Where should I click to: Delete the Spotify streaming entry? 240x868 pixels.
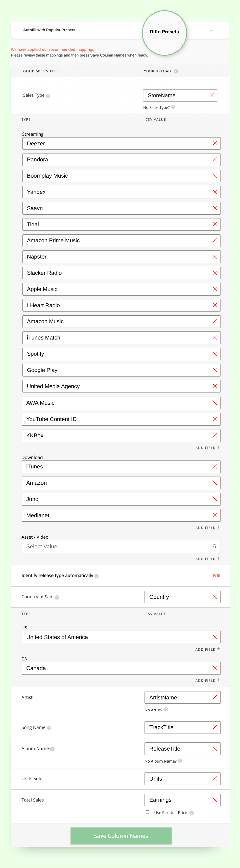click(215, 354)
